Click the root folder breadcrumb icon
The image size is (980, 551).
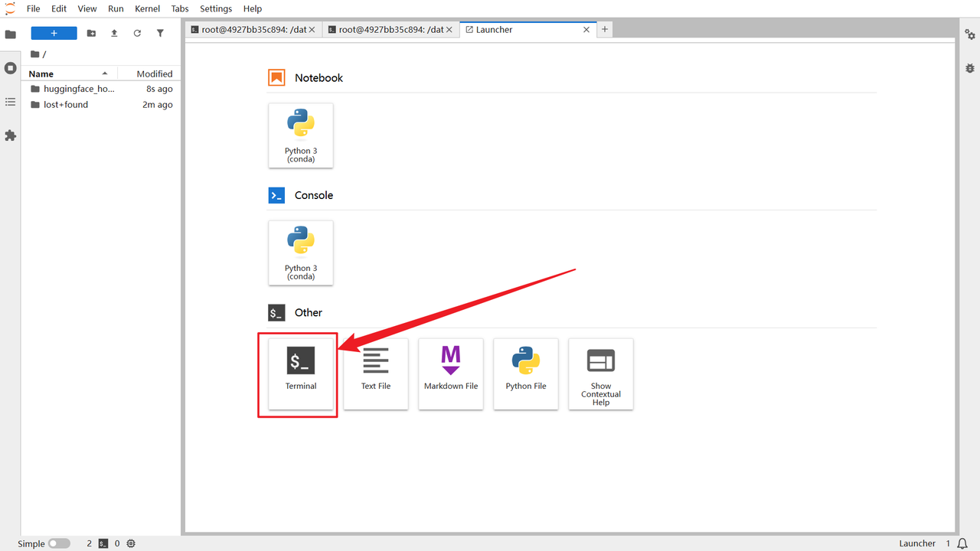[x=35, y=54]
